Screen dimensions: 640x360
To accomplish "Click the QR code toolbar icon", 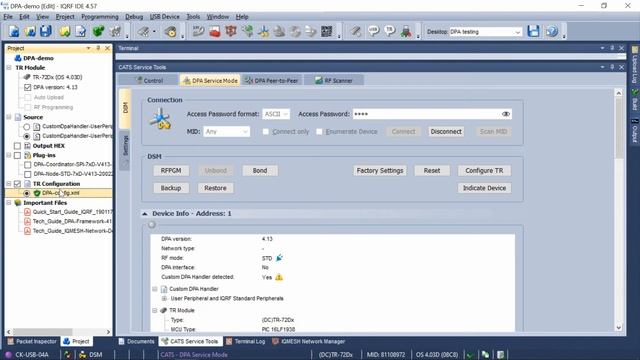I will 327,31.
